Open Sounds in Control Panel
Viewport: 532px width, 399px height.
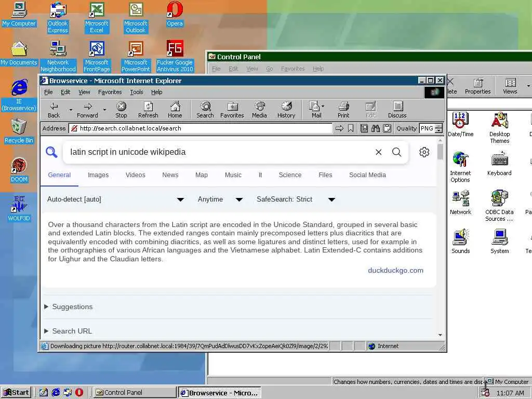point(460,242)
